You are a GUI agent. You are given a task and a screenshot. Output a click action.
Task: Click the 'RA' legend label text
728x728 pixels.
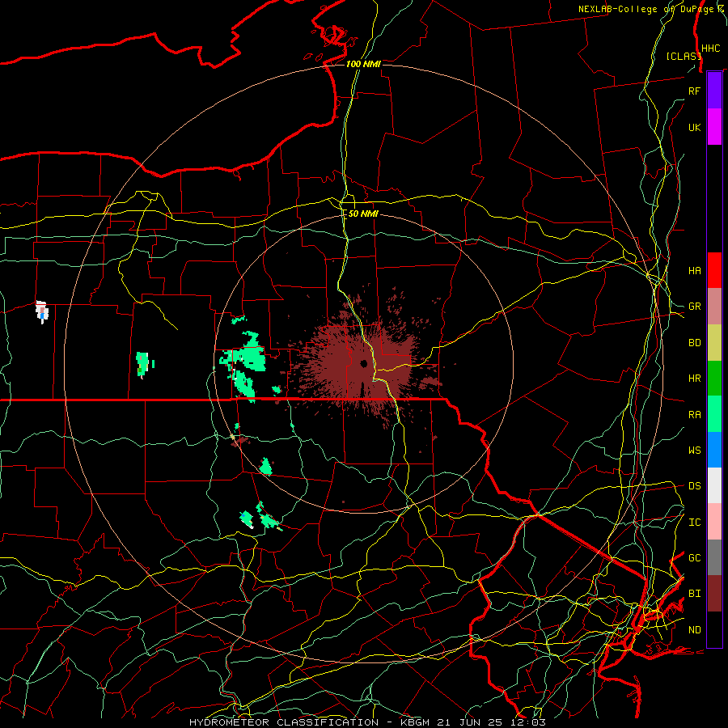(694, 415)
